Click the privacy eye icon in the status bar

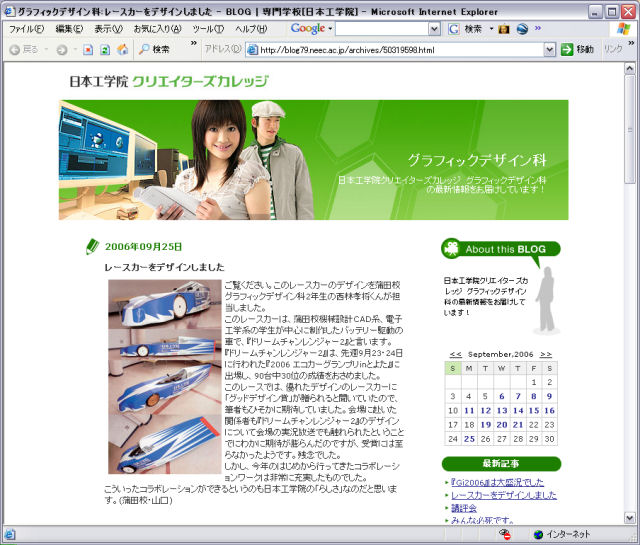[x=505, y=534]
